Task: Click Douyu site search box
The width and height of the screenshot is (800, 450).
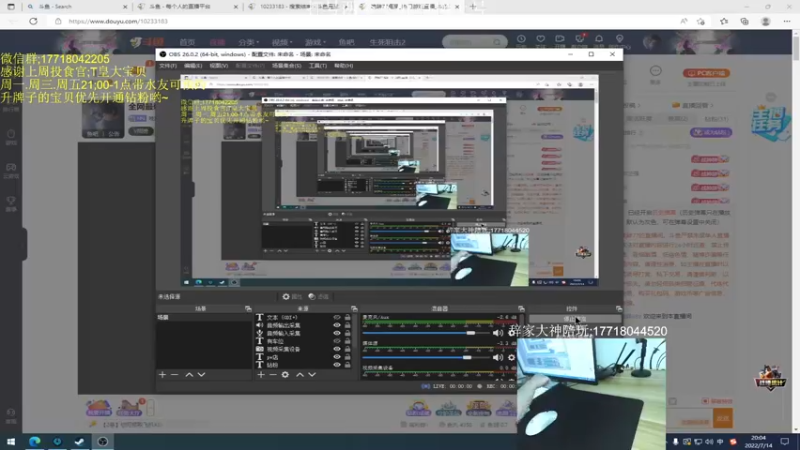Action: [474, 42]
